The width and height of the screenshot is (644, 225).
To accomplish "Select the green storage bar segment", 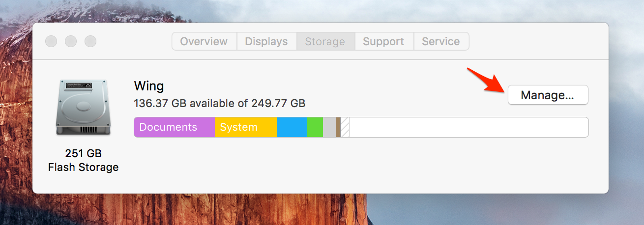I will point(315,127).
